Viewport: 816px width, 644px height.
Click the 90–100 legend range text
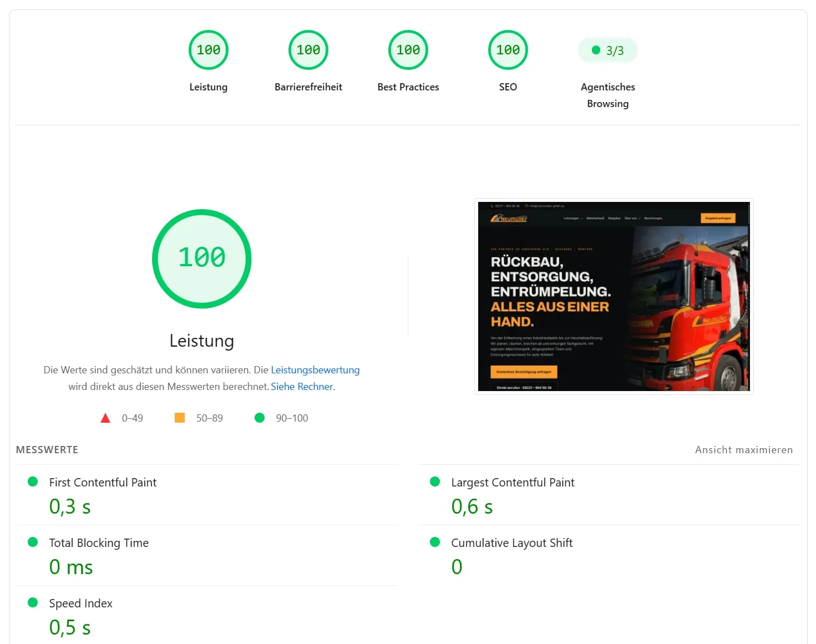292,418
